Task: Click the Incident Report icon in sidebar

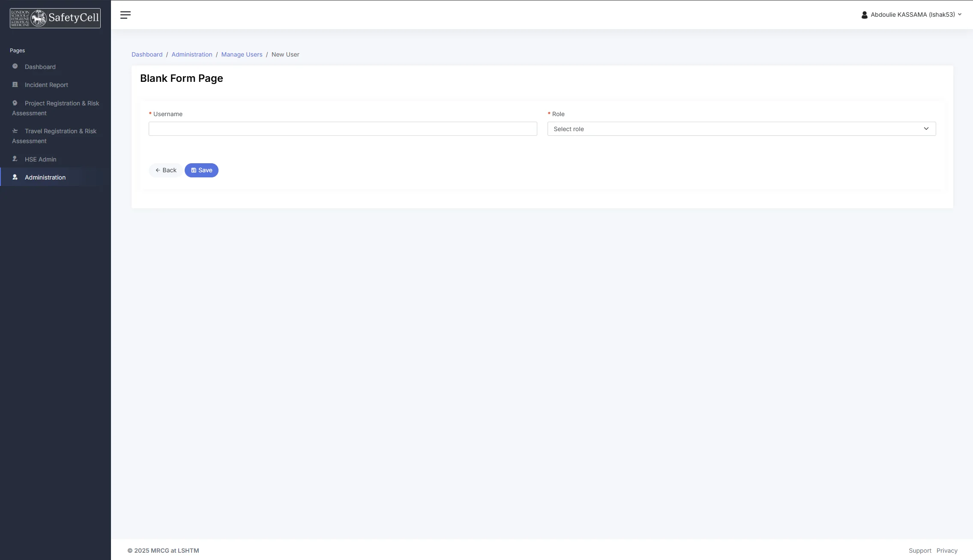Action: pos(15,84)
